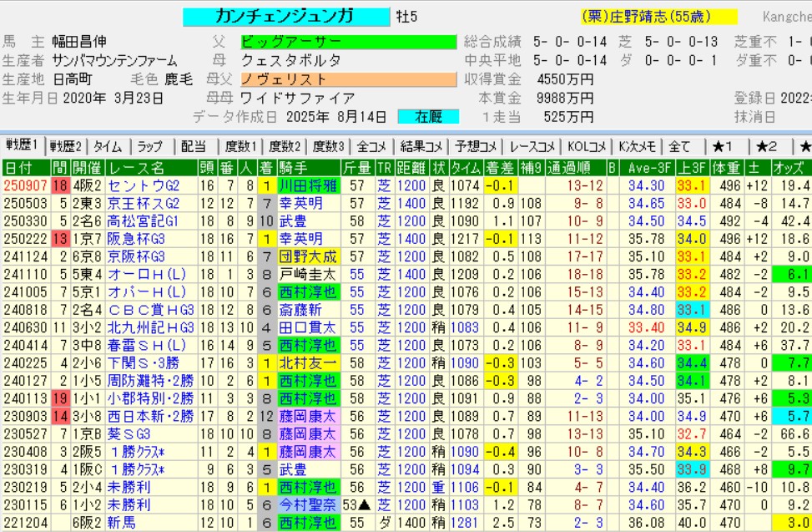This screenshot has height=532, width=812.
Task: Open the 配当 tab
Action: [x=195, y=146]
